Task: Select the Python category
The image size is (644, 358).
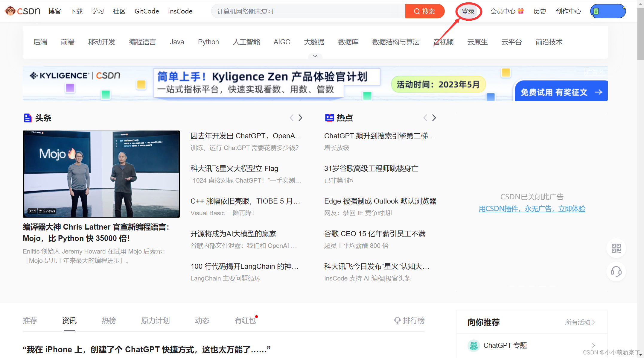Action: 208,42
